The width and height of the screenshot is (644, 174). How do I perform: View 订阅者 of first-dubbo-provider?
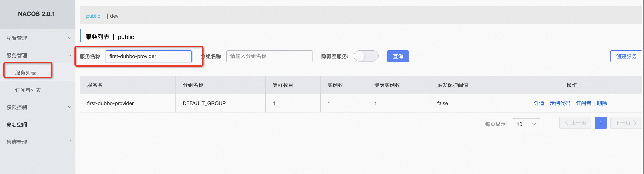tap(583, 103)
